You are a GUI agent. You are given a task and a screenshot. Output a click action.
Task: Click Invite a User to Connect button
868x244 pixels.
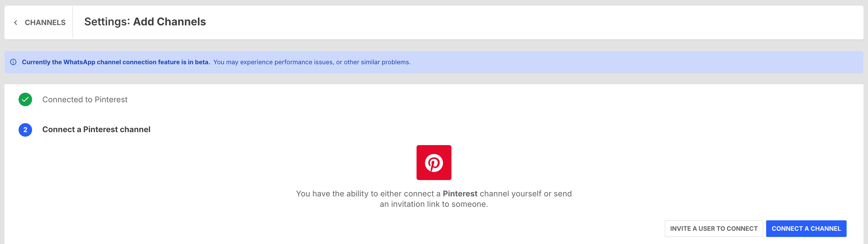coord(714,229)
